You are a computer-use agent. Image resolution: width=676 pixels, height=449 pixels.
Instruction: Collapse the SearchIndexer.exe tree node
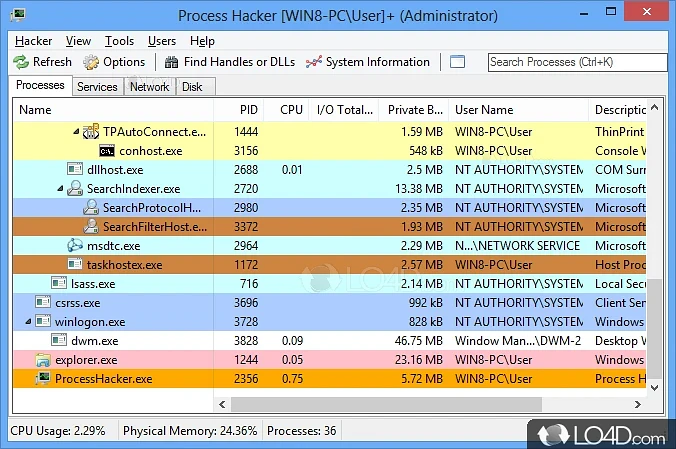tap(60, 189)
